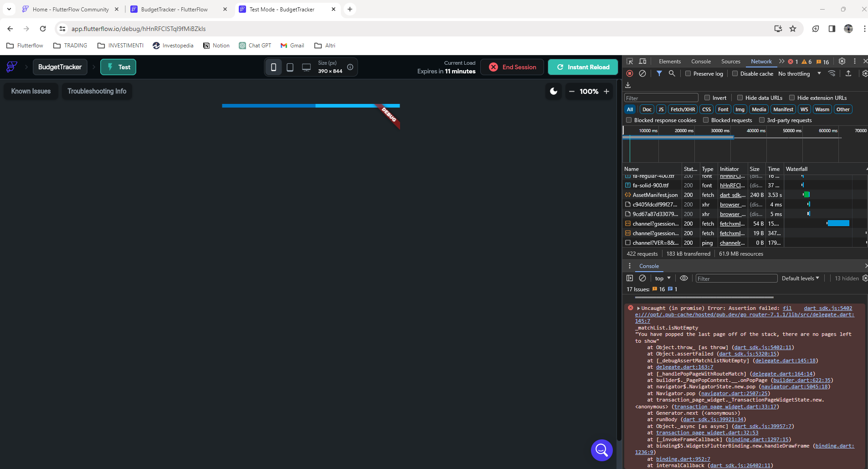Enable Disable cache checkbox
The height and width of the screenshot is (469, 868).
(735, 73)
